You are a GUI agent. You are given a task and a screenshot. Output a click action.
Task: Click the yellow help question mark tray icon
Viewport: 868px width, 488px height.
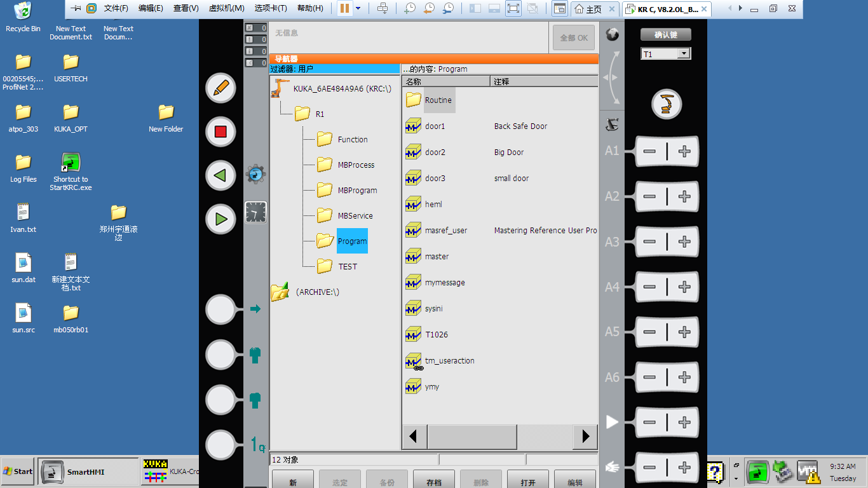click(x=715, y=472)
